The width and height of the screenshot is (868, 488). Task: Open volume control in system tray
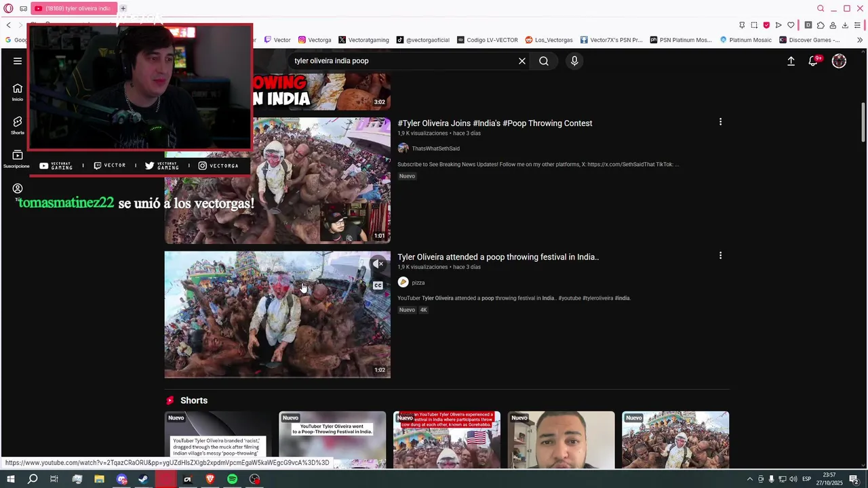793,479
